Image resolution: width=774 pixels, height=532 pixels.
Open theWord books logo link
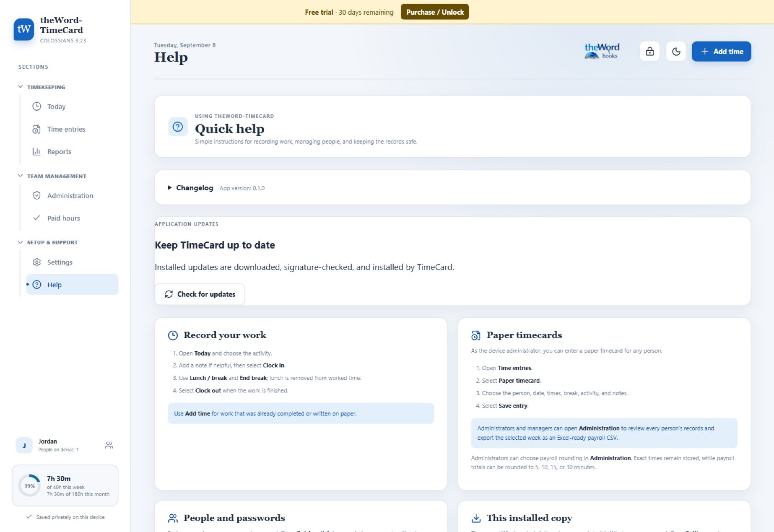[x=602, y=51]
